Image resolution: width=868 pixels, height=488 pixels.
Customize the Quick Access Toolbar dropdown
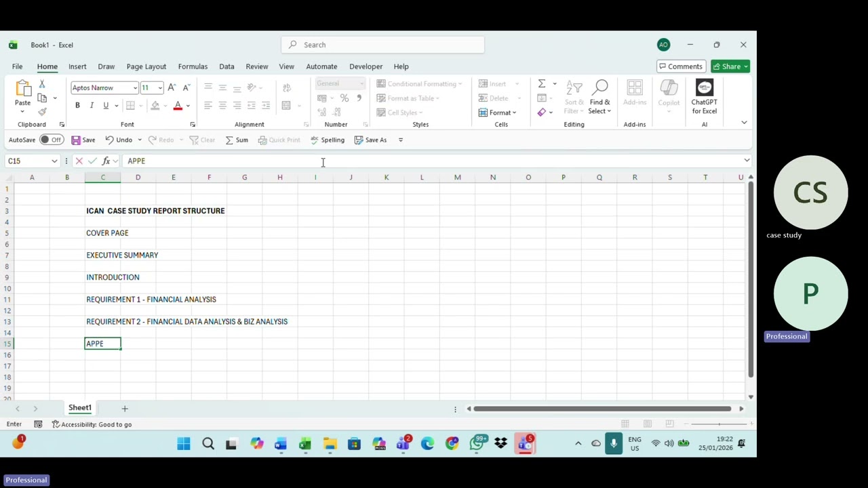coord(400,140)
